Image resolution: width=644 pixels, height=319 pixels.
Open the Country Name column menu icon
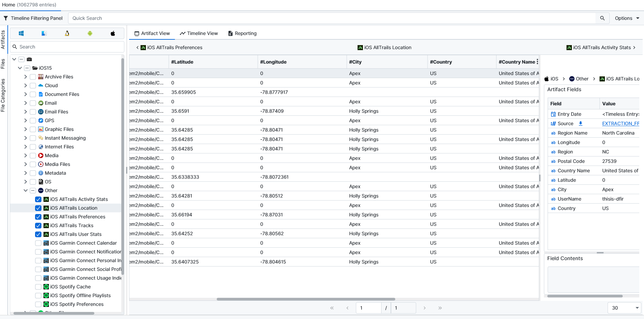(x=537, y=62)
